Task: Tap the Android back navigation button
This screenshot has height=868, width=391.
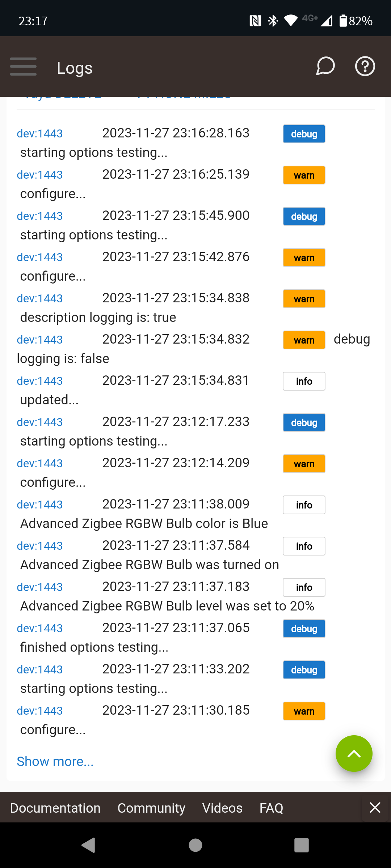Action: click(x=88, y=845)
